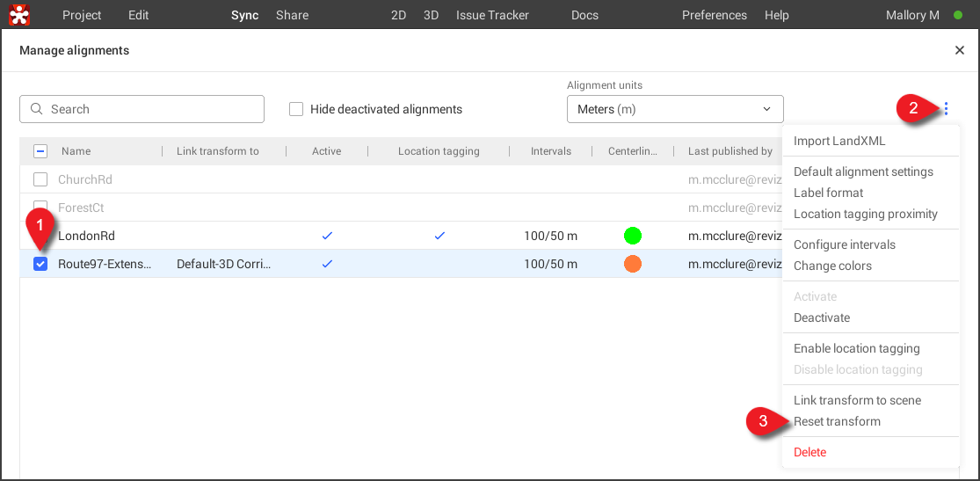The width and height of the screenshot is (980, 481).
Task: Click LondonRd location tagging checkmark
Action: point(439,236)
